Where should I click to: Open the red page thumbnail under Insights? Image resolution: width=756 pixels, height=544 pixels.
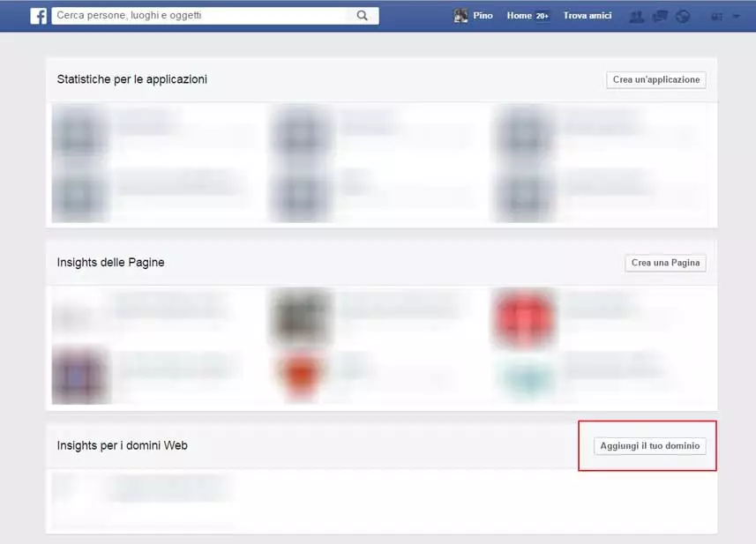(525, 317)
